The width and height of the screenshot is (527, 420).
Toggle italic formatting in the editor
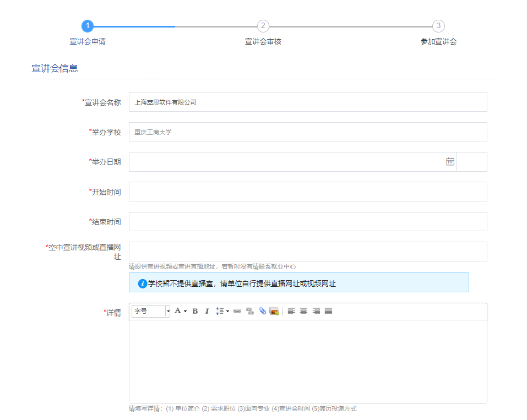pos(207,311)
